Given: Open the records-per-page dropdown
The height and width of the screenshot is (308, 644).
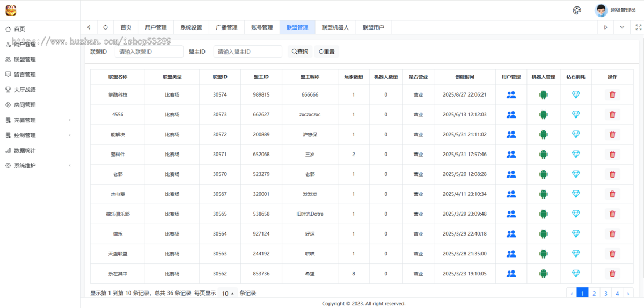Looking at the screenshot, I should tap(228, 293).
